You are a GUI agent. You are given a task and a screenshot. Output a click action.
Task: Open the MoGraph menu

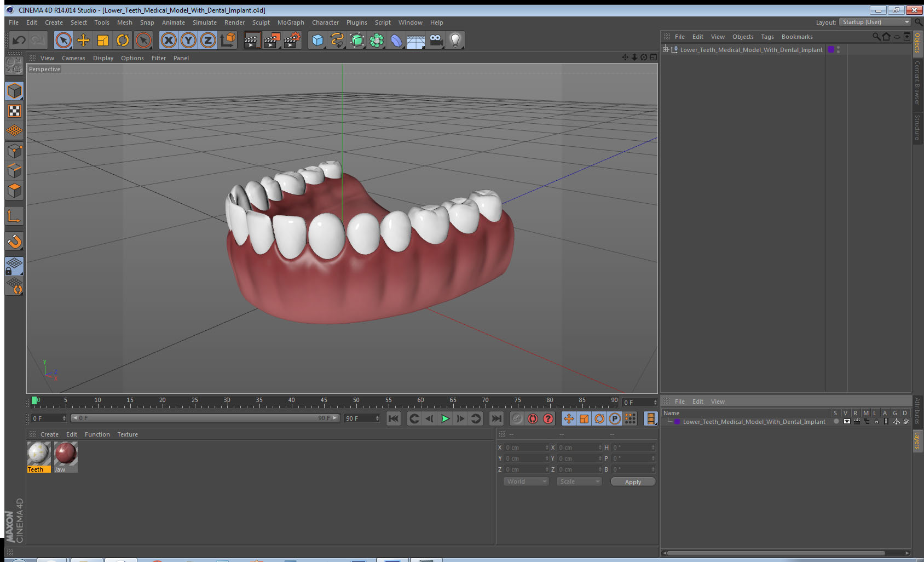291,22
